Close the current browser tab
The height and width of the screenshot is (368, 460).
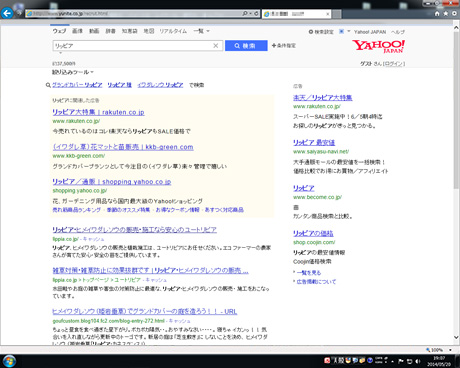pos(328,14)
